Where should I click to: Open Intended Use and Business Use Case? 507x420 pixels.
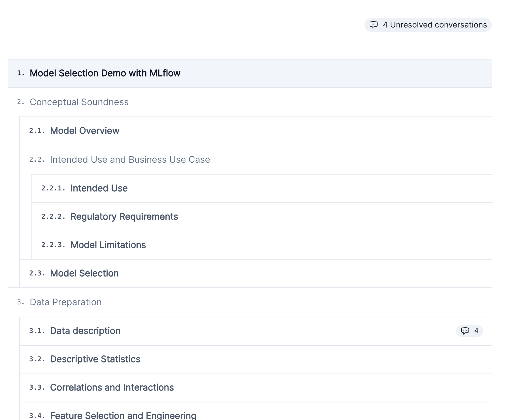pyautogui.click(x=129, y=160)
